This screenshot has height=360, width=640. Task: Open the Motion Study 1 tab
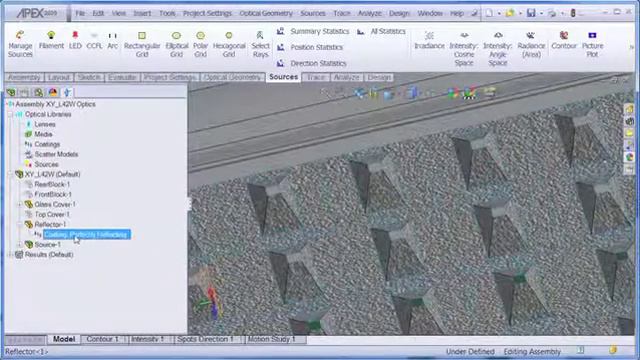click(271, 339)
